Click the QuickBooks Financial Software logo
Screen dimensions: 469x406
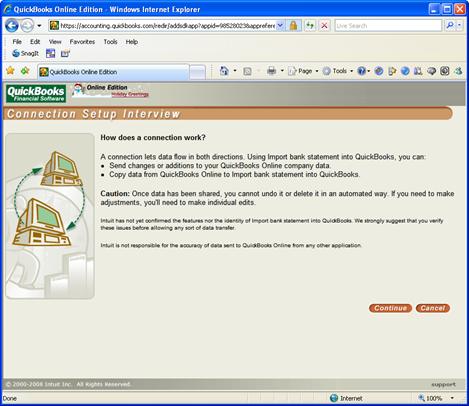[36, 94]
